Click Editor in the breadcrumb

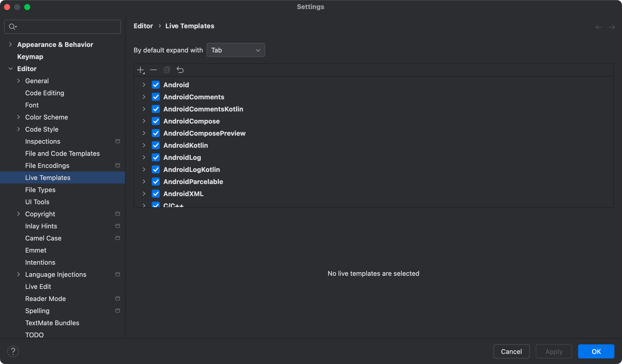[x=143, y=26]
